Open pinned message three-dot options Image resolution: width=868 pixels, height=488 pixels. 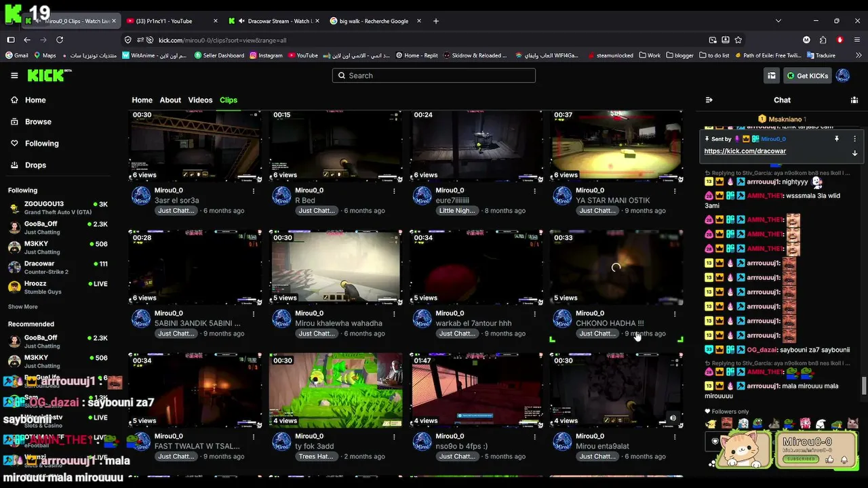pyautogui.click(x=854, y=138)
